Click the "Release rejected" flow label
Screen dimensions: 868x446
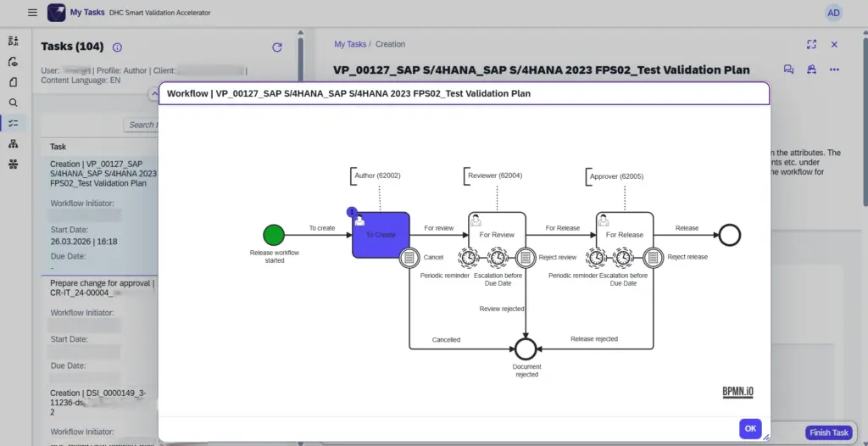(x=594, y=338)
